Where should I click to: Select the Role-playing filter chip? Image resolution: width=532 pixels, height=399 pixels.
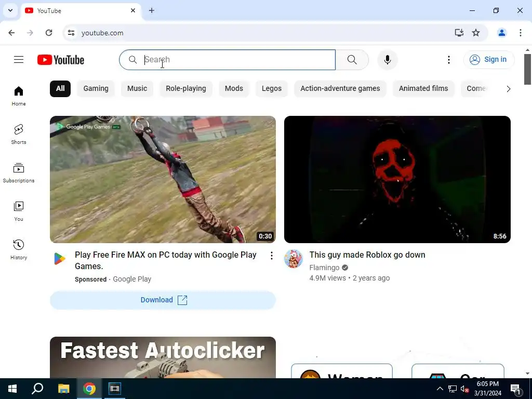pyautogui.click(x=185, y=88)
